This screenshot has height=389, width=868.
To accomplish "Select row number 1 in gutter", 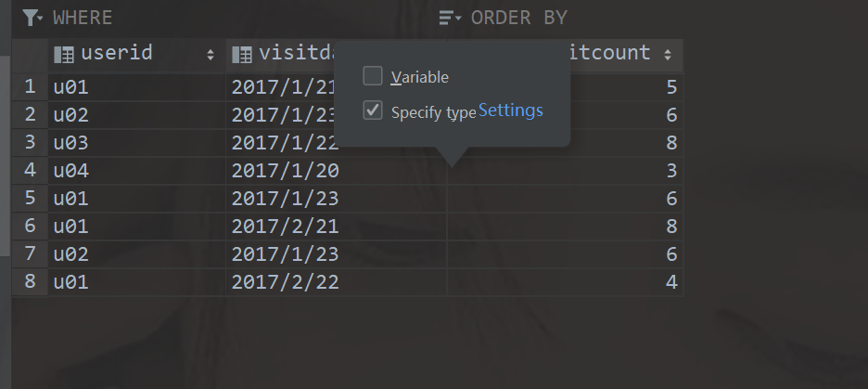I will point(30,87).
